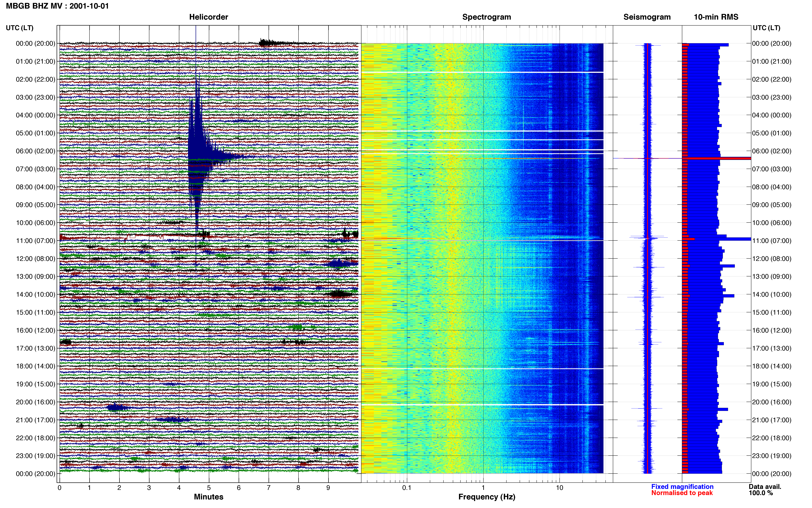Click the right '22:00 (18:00)' time label
Image resolution: width=812 pixels, height=508 pixels.
pyautogui.click(x=772, y=438)
